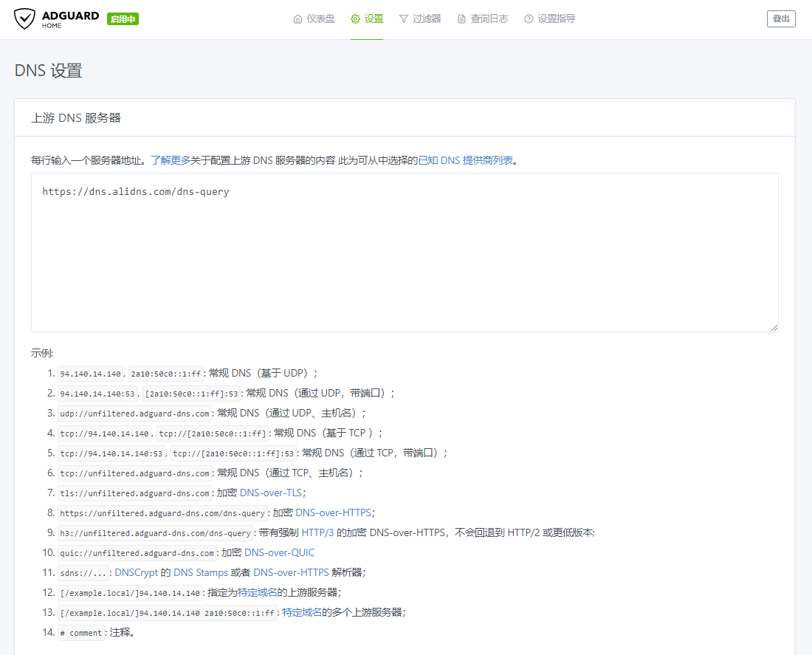Open the 仪表盘 dashboard tab

click(320, 19)
